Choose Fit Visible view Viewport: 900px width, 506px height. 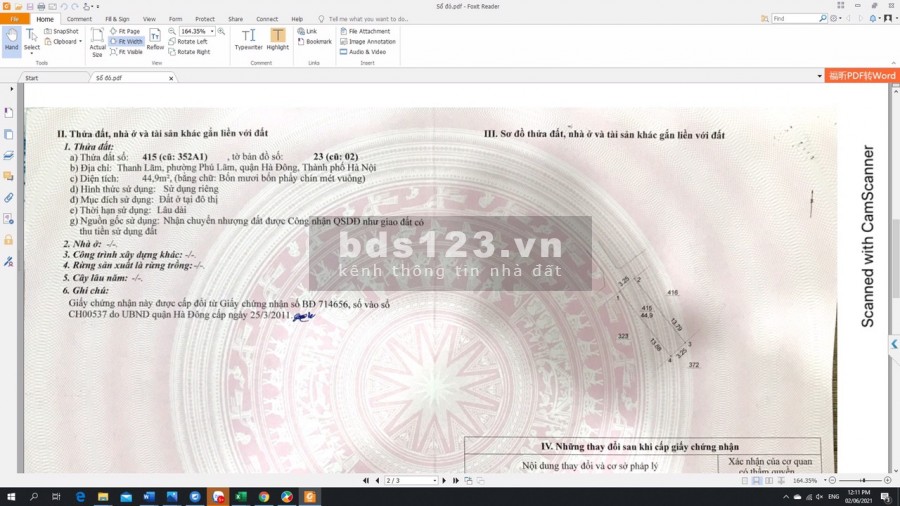click(x=126, y=52)
